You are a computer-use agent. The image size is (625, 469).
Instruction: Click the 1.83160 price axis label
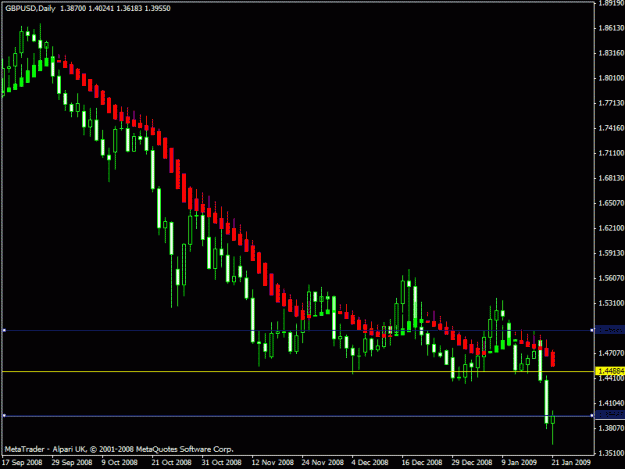point(611,53)
